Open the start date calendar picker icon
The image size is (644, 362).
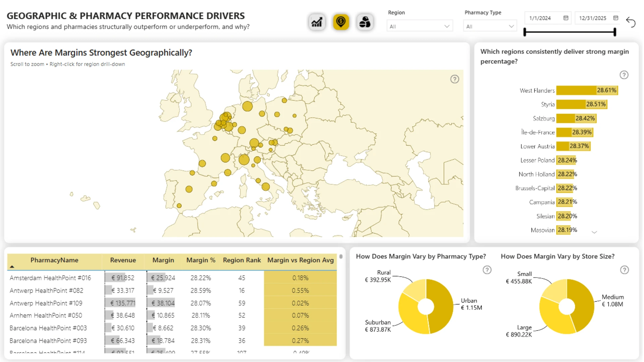tap(566, 18)
